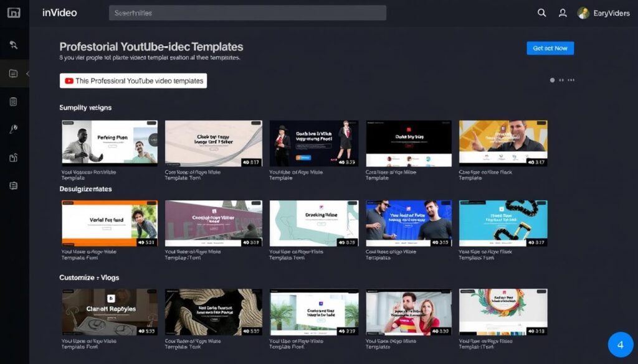The width and height of the screenshot is (638, 364).
Task: Open the palm trees white card template
Action: point(314,312)
